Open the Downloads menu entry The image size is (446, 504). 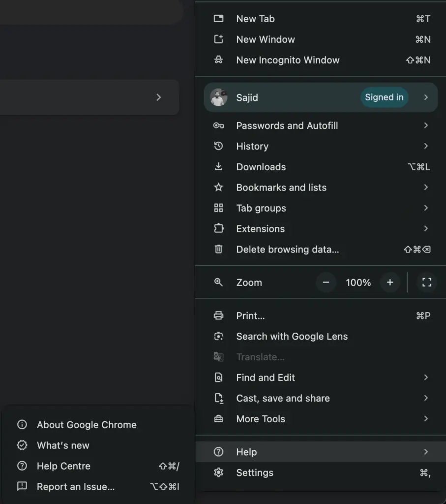point(261,167)
